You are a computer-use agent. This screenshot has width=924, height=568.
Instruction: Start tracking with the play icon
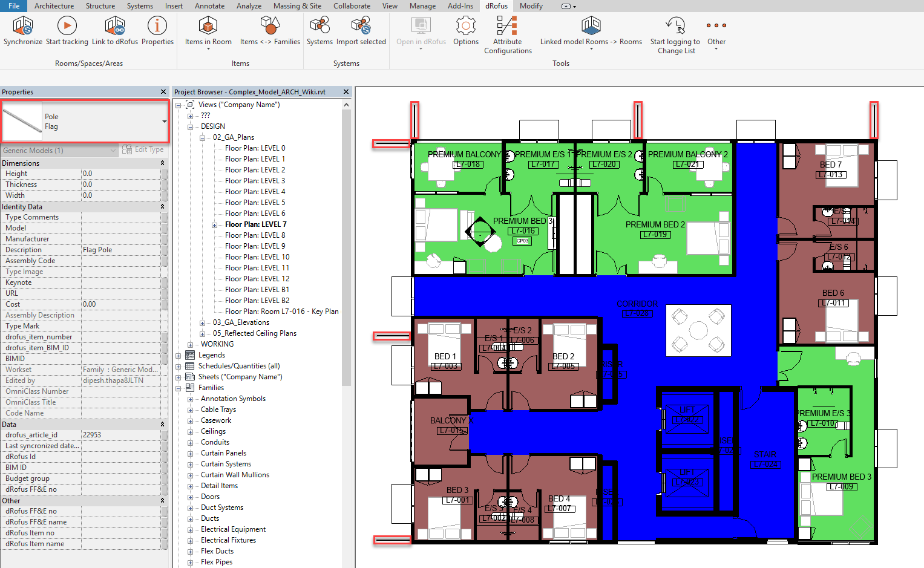pos(67,27)
